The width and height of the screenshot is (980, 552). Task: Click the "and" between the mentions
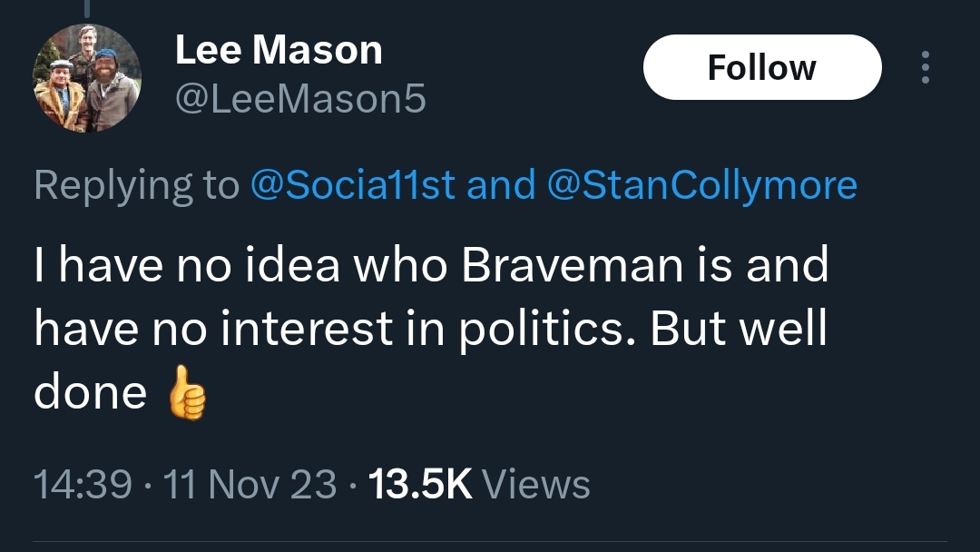pos(501,184)
